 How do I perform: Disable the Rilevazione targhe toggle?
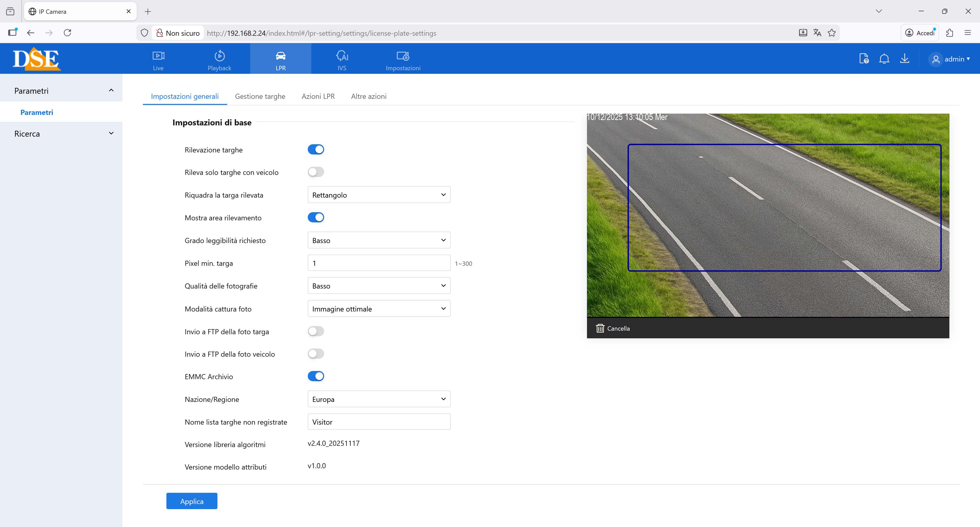(316, 150)
